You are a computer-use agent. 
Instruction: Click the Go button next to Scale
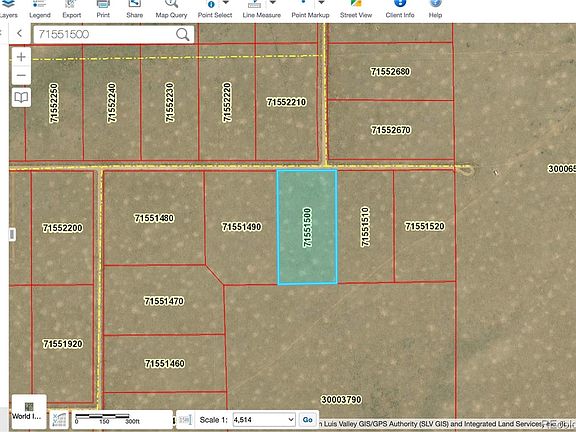pyautogui.click(x=307, y=420)
